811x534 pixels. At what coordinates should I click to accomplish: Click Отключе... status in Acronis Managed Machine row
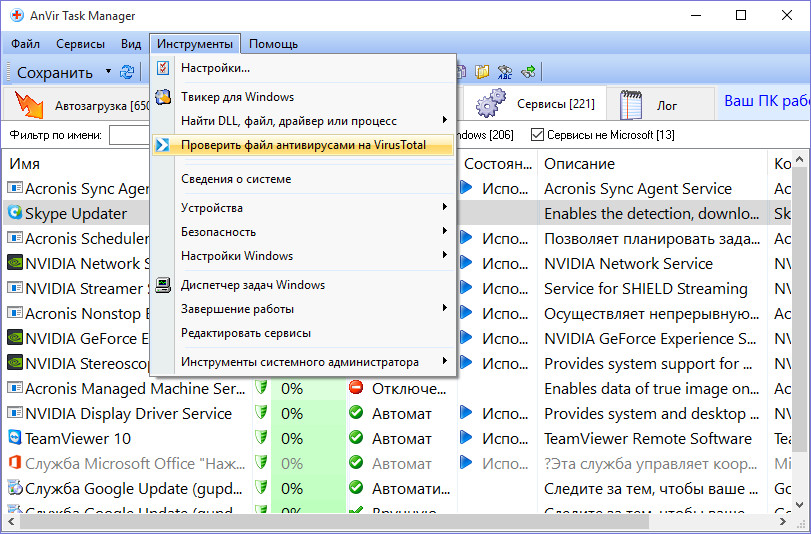(409, 389)
